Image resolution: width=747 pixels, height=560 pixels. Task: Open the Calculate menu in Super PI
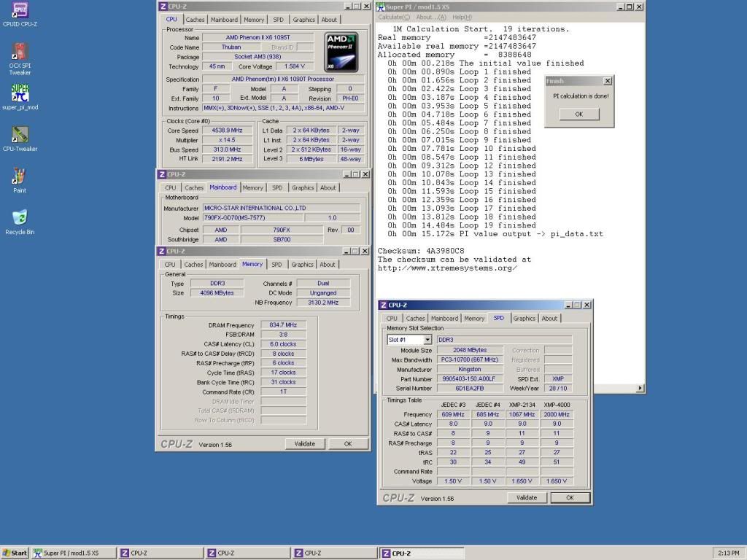click(394, 17)
